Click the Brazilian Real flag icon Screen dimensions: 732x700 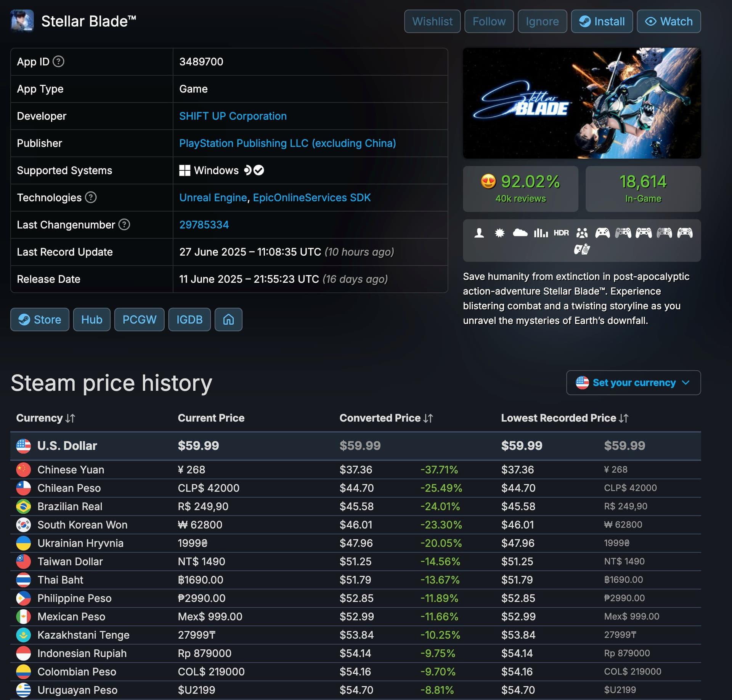click(x=23, y=506)
